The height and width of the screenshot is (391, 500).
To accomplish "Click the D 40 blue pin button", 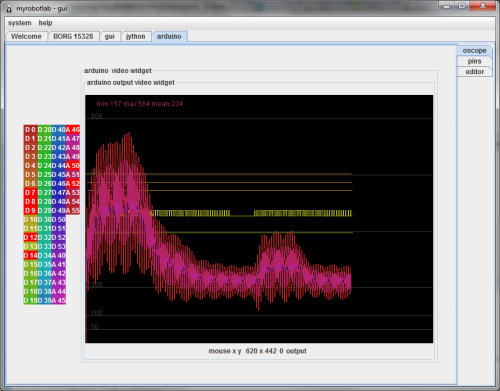I will (59, 130).
